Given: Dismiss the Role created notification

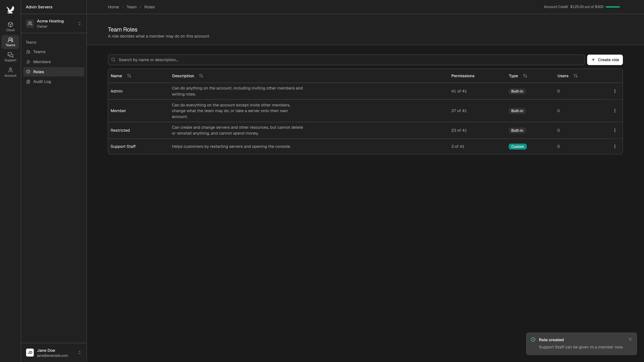Looking at the screenshot, I should coord(630,339).
